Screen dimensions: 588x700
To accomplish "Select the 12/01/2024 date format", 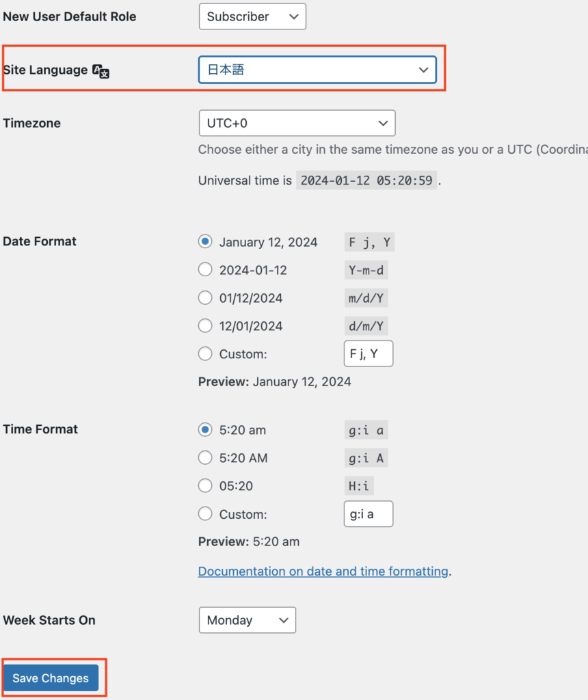I will [205, 326].
